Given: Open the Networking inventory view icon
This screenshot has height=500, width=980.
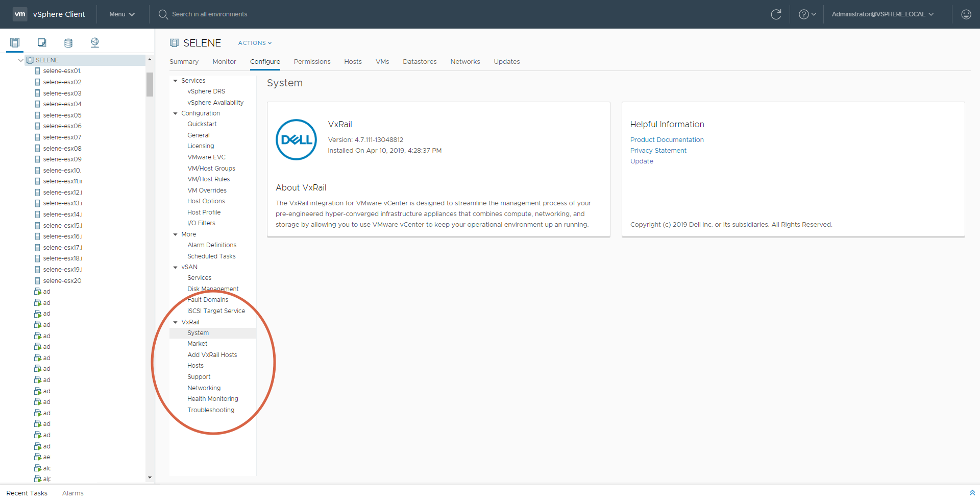Looking at the screenshot, I should point(95,43).
